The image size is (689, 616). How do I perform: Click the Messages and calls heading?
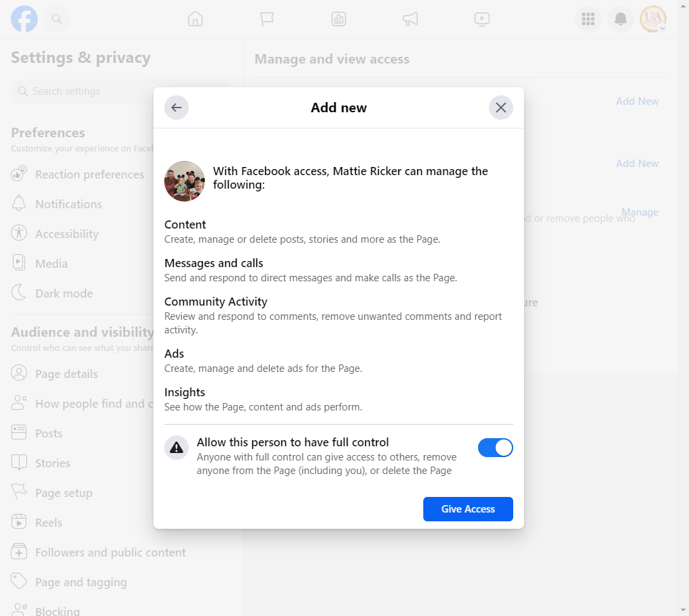pos(214,263)
